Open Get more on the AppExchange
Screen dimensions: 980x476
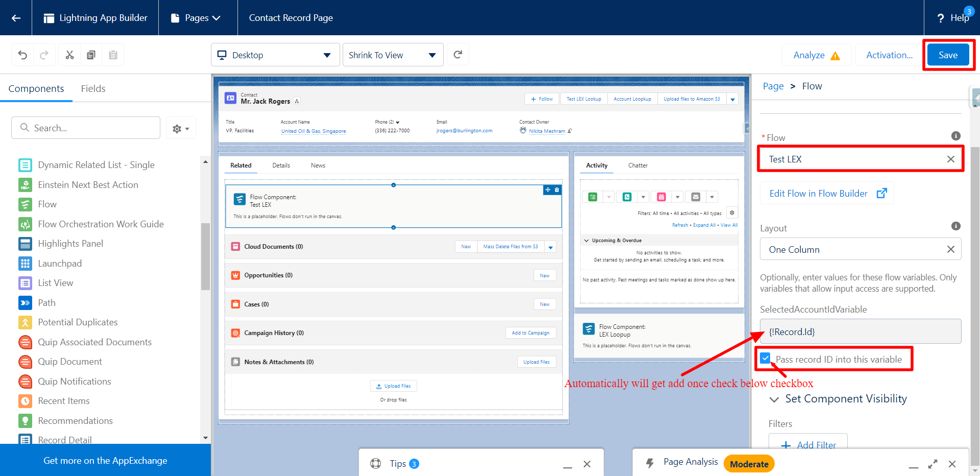(x=105, y=460)
